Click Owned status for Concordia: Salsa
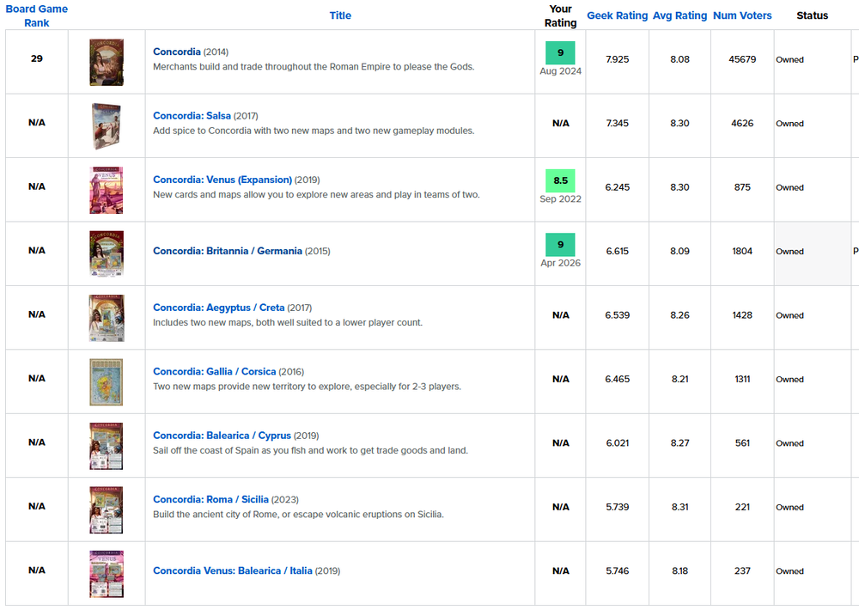The image size is (859, 616). 789,124
